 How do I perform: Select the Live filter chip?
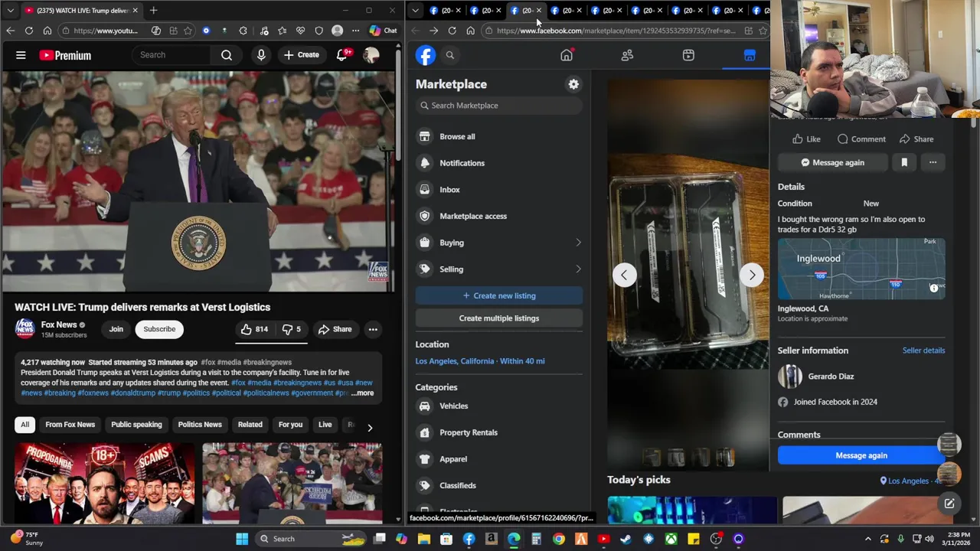(x=325, y=425)
